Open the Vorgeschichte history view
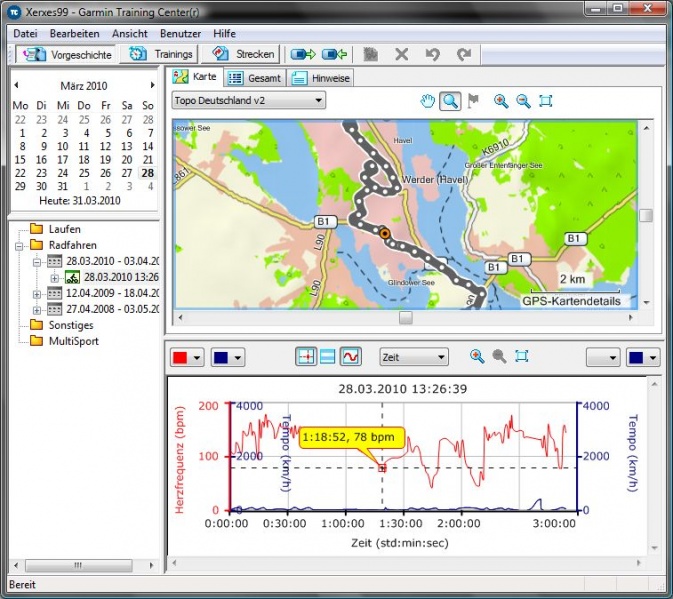Screen dimensions: 673x599 coord(67,54)
